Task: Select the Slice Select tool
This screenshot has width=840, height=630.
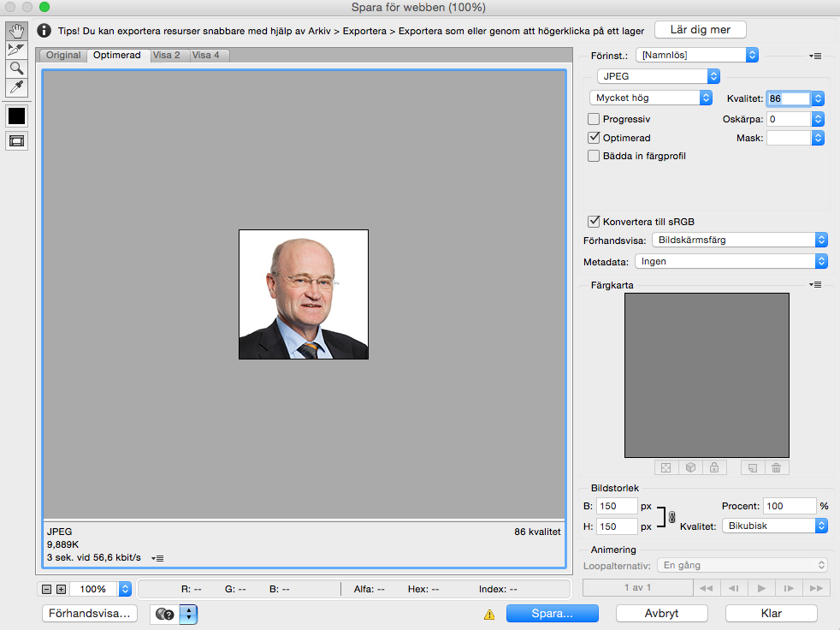Action: click(16, 50)
